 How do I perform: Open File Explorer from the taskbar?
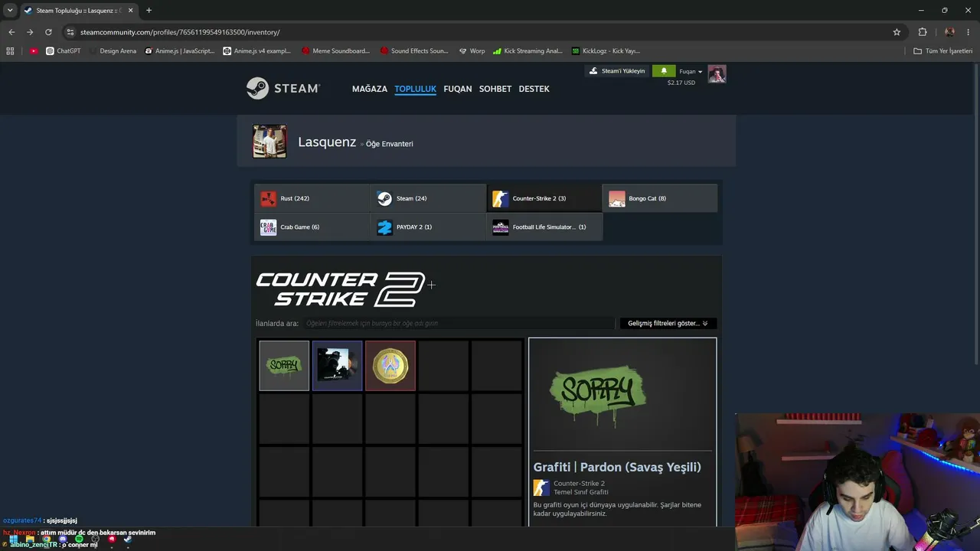coord(30,540)
